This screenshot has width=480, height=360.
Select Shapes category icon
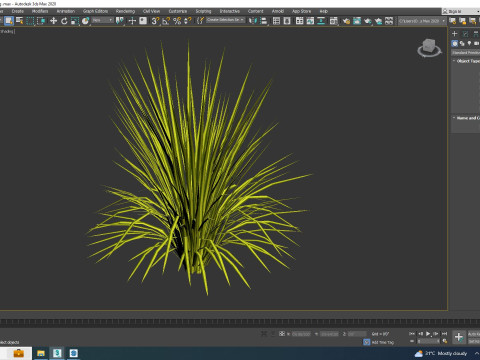pos(462,43)
